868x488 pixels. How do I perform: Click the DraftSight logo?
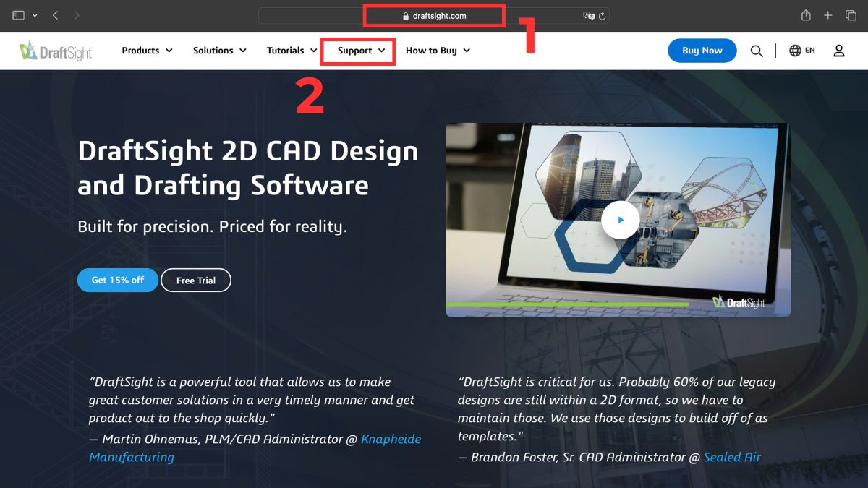click(56, 51)
